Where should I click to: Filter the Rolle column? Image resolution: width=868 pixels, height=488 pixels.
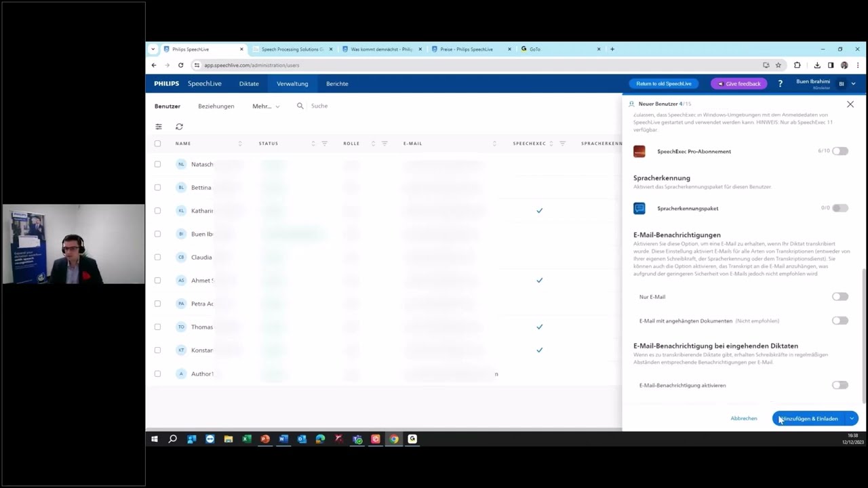point(384,144)
